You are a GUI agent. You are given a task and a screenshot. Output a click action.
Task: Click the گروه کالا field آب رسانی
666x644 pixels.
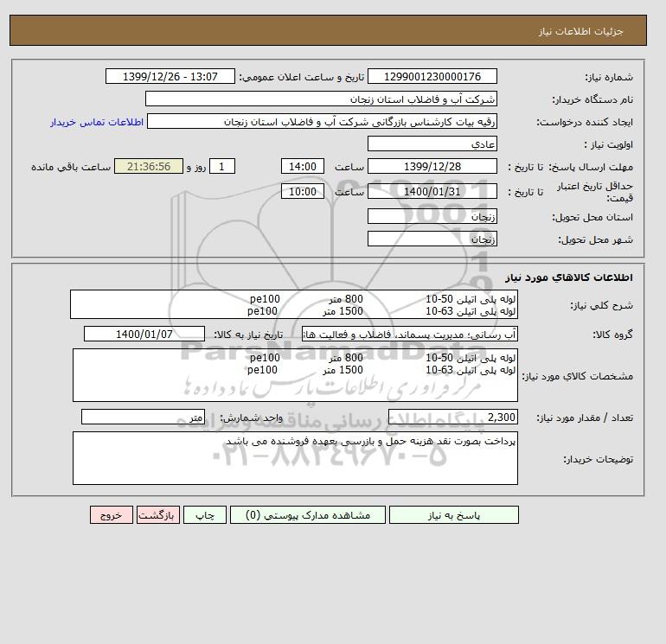pyautogui.click(x=409, y=334)
